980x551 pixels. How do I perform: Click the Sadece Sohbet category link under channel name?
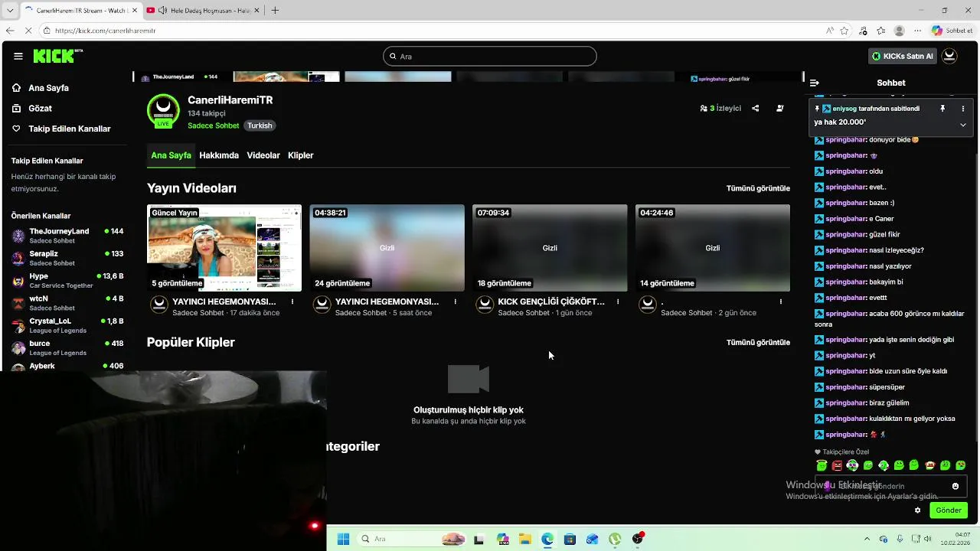214,126
